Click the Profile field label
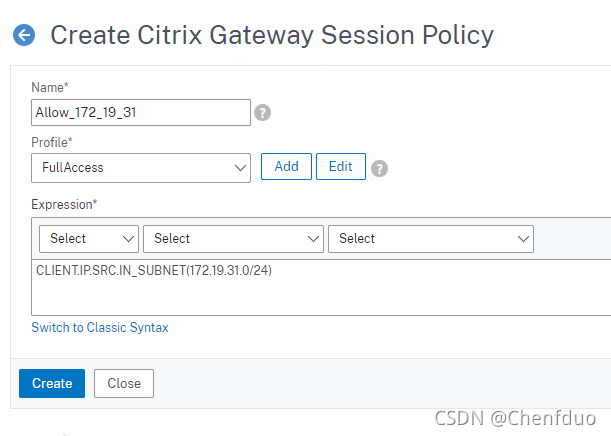The width and height of the screenshot is (611, 436). (53, 143)
